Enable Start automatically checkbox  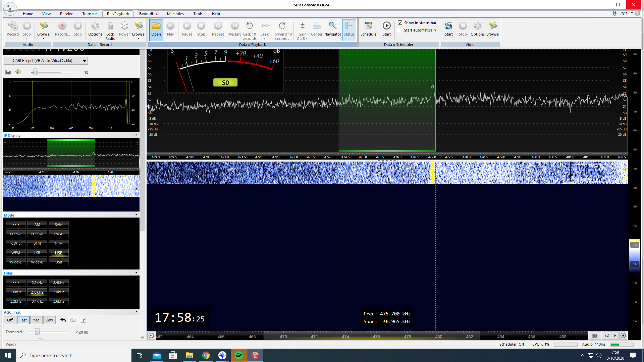pos(400,30)
